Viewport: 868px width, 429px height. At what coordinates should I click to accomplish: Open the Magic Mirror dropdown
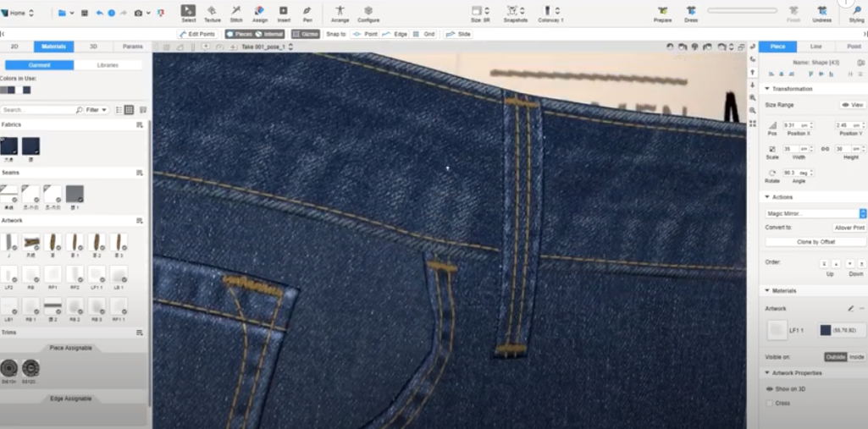(x=815, y=214)
